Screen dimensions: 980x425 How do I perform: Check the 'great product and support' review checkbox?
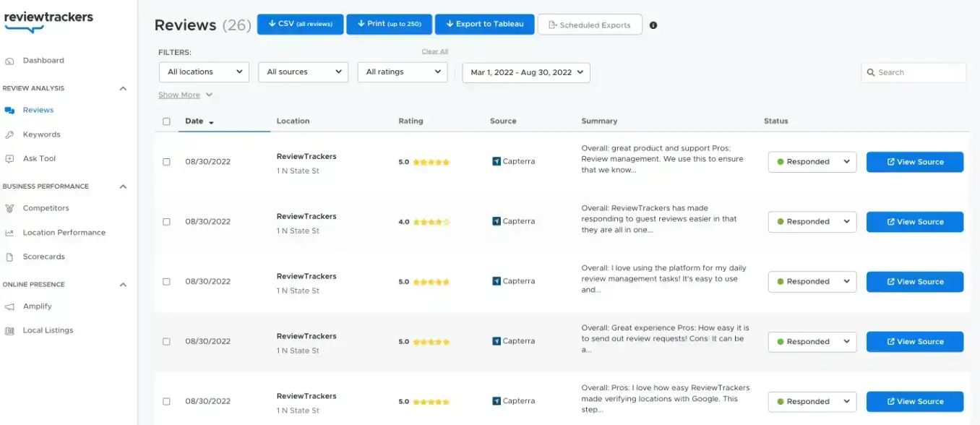pyautogui.click(x=166, y=162)
